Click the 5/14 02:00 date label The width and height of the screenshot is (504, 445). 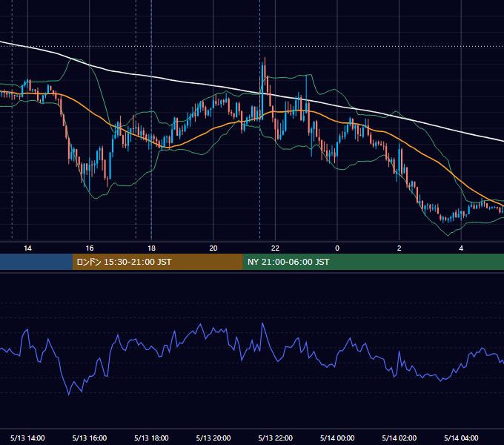399,438
